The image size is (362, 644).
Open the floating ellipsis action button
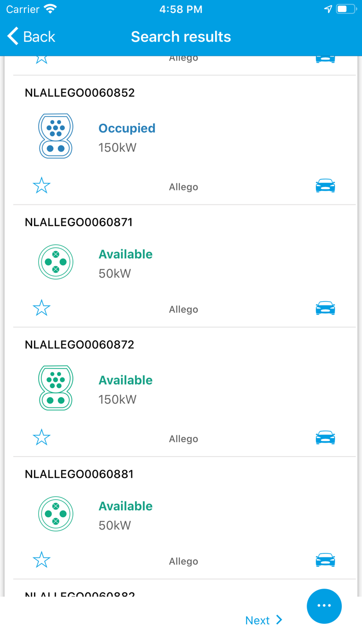324,606
